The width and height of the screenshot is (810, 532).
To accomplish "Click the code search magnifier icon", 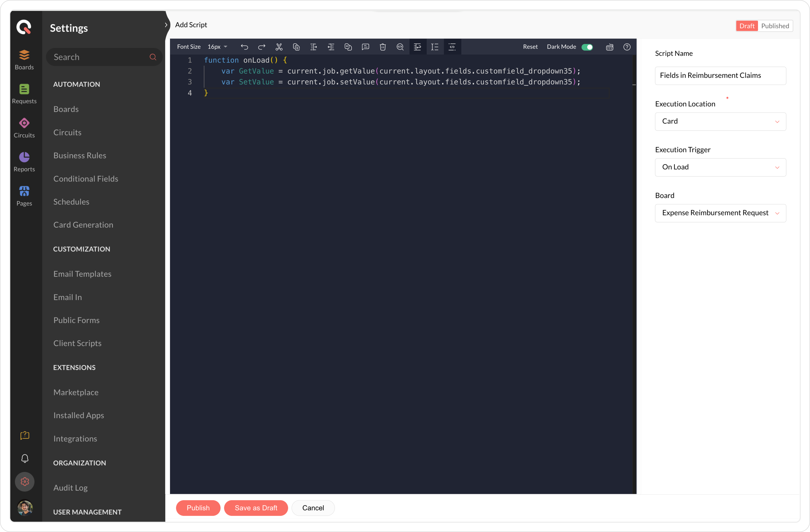I will [400, 47].
